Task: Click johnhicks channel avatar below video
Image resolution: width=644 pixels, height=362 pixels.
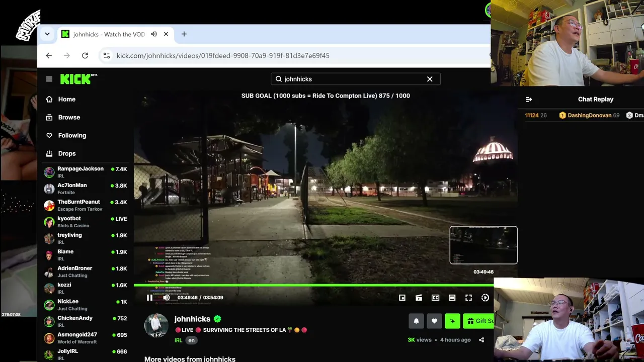Action: click(x=156, y=325)
